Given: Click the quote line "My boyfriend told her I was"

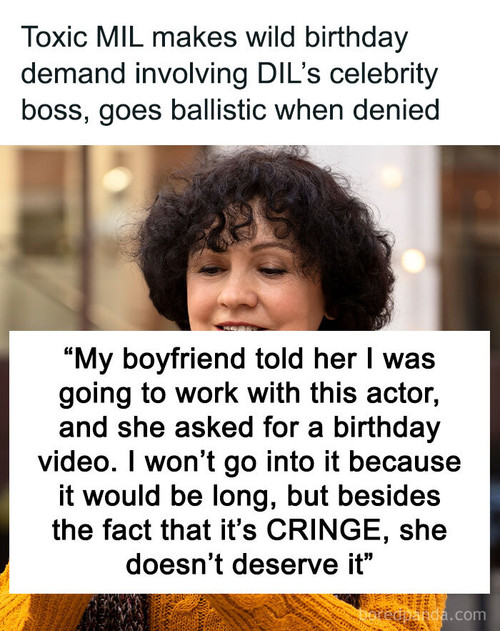Looking at the screenshot, I should 249,359.
